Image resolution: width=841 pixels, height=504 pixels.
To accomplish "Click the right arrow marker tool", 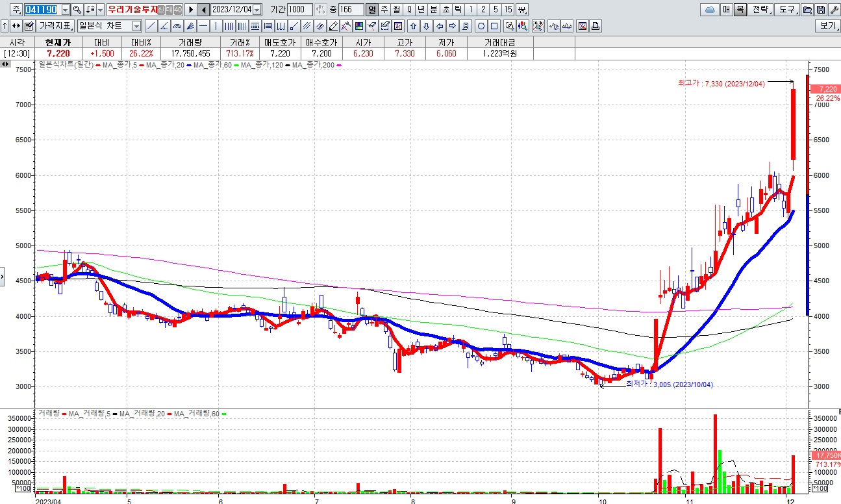I will pos(452,26).
